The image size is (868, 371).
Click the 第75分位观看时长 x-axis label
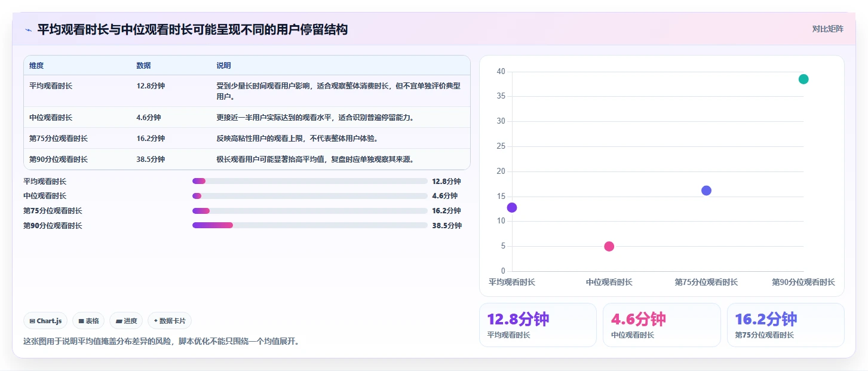(x=706, y=282)
